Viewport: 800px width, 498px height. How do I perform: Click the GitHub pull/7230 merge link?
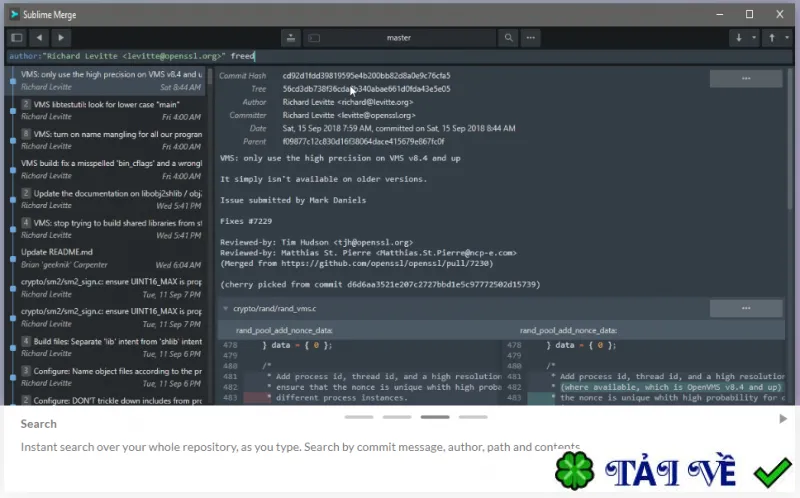tap(385, 263)
